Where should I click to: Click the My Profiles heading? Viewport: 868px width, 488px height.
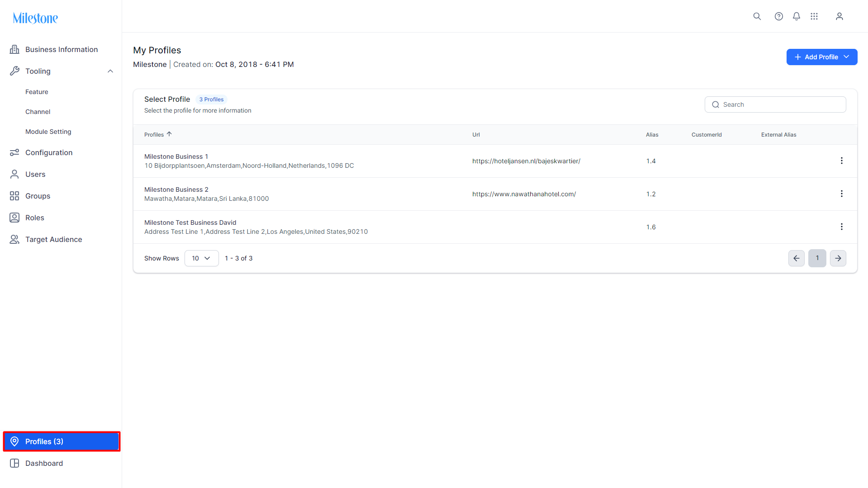click(157, 50)
